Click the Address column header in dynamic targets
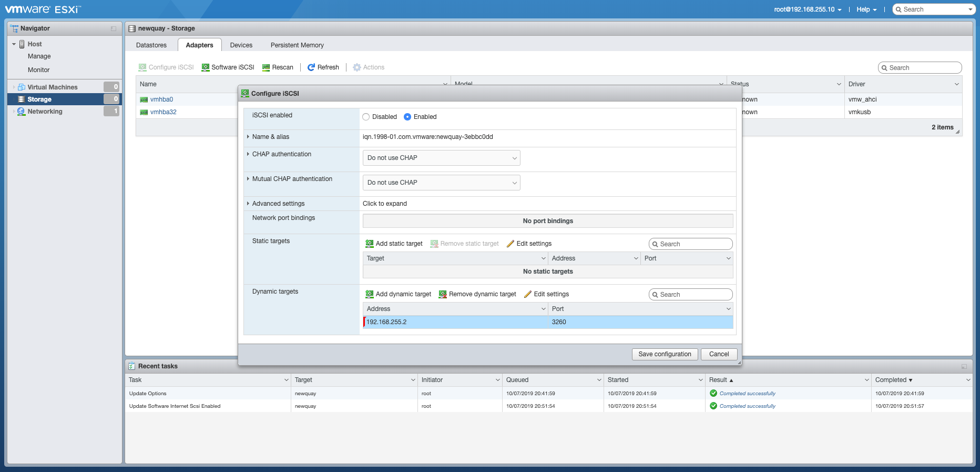The image size is (980, 472). 455,309
